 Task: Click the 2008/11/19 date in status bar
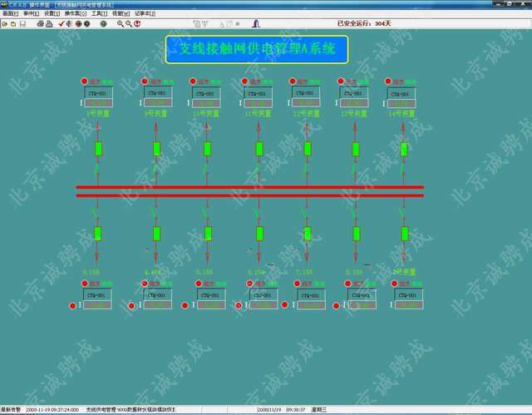pos(269,409)
